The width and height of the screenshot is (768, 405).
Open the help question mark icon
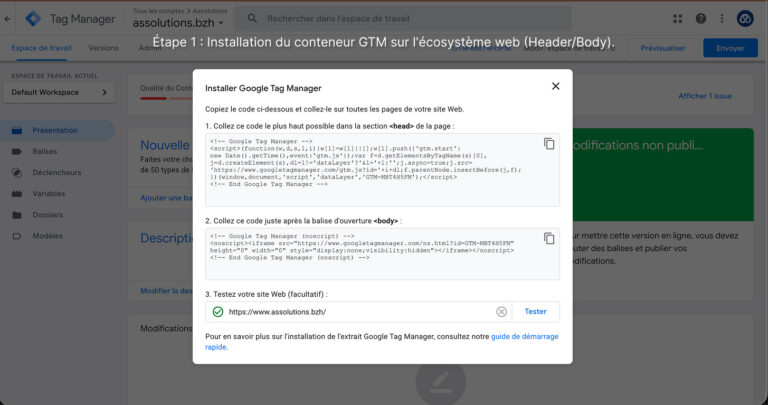[701, 19]
